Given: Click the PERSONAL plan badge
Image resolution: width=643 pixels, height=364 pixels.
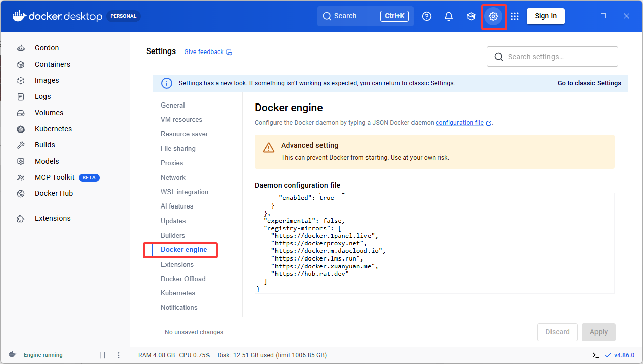Looking at the screenshot, I should pos(123,16).
